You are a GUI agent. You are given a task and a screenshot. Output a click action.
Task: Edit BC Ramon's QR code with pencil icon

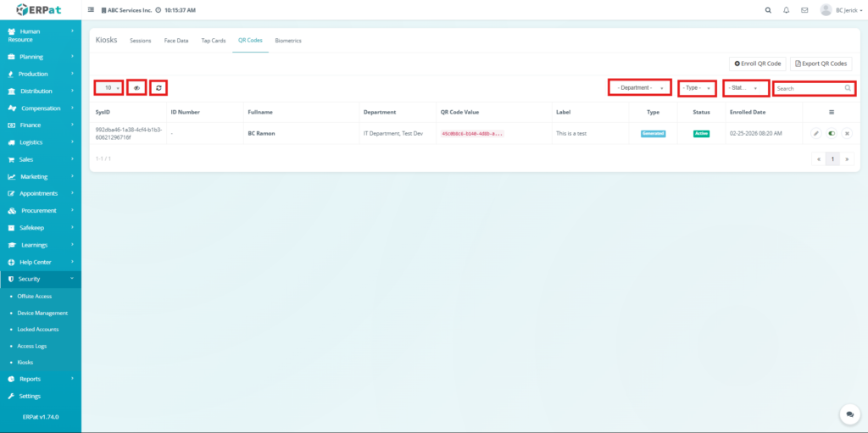pos(815,133)
